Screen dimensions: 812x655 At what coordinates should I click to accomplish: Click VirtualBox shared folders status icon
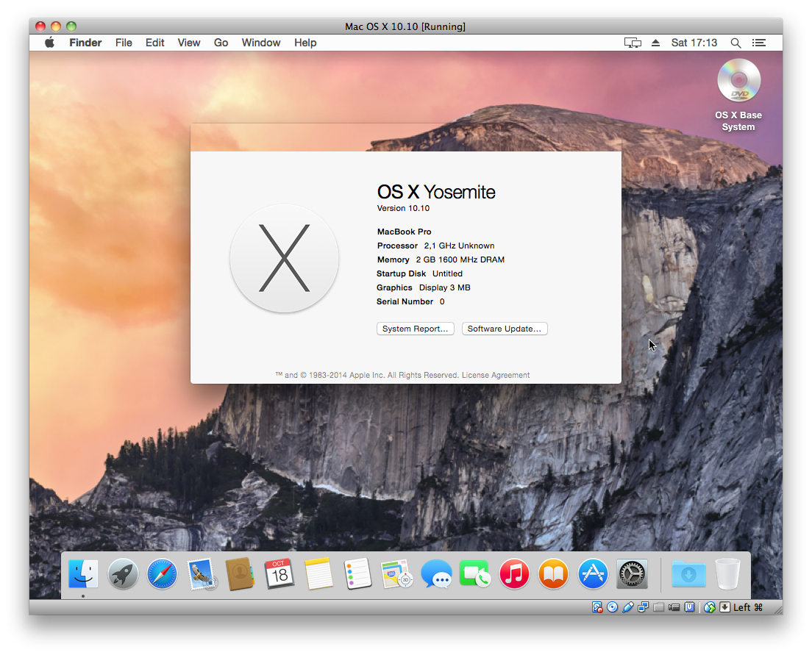659,607
